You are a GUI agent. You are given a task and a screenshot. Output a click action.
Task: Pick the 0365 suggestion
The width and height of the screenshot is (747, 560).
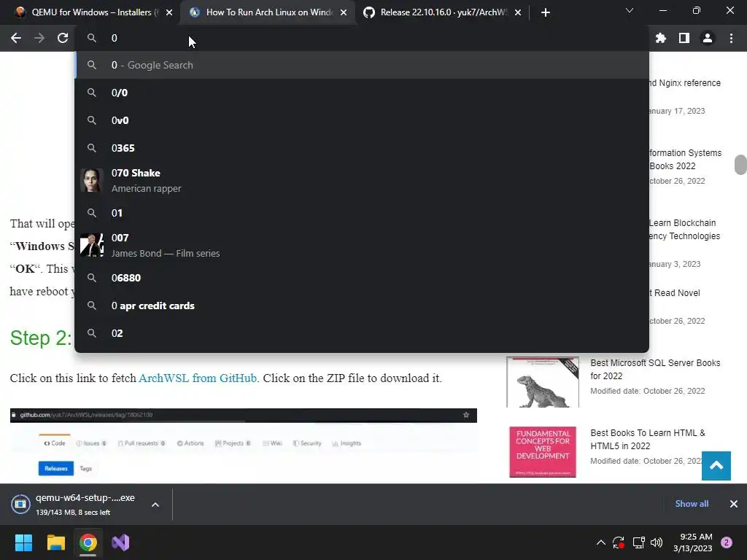(x=362, y=148)
